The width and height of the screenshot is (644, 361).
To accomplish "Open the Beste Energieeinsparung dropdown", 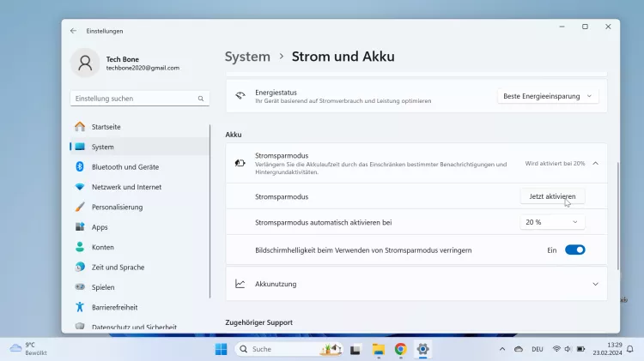I will click(548, 96).
